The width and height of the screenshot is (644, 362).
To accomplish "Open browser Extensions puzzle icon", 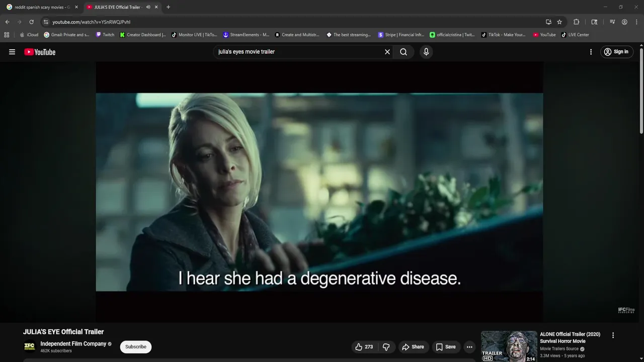I will pyautogui.click(x=577, y=22).
